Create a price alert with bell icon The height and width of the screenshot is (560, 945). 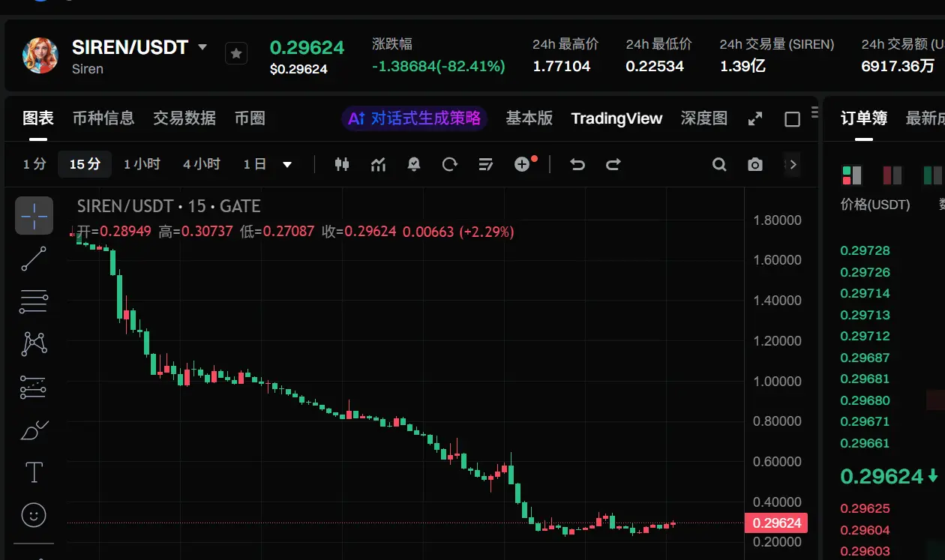pyautogui.click(x=414, y=164)
